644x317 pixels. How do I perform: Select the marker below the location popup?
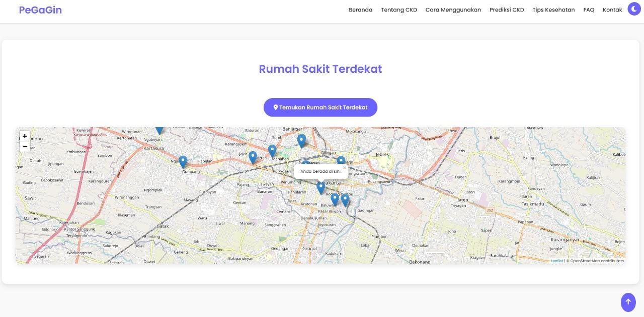pos(321,188)
